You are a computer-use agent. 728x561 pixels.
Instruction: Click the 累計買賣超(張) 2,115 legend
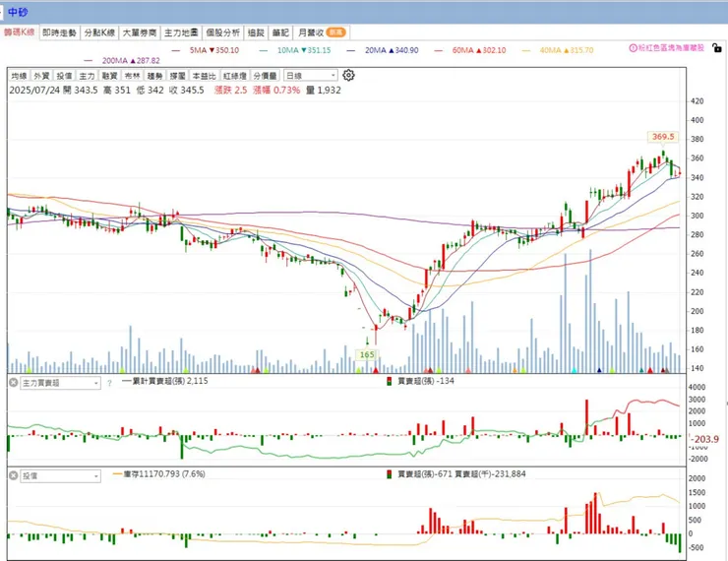point(165,381)
